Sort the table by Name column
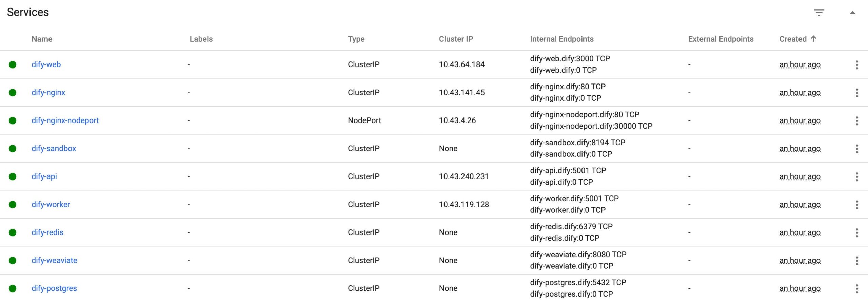Viewport: 868px width, 300px height. coord(42,39)
